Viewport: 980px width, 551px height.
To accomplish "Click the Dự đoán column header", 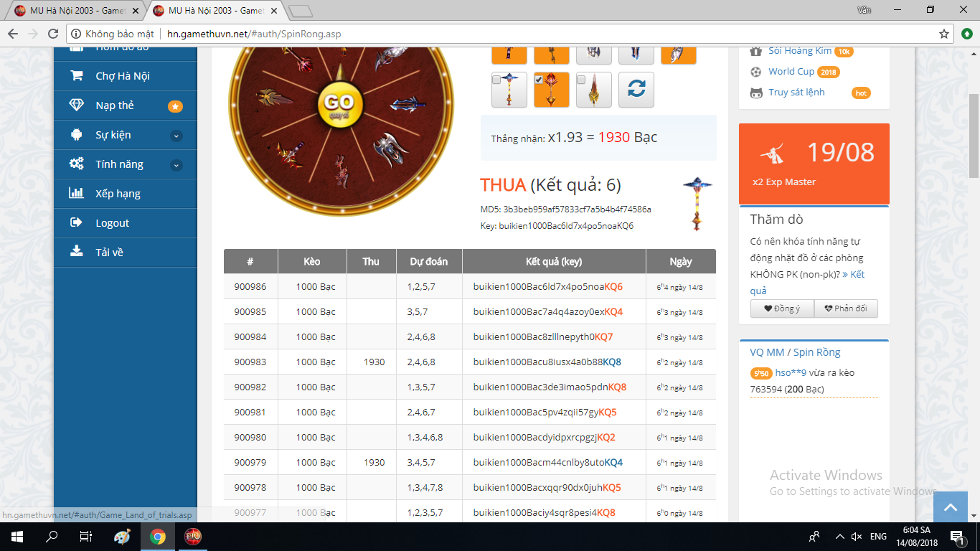I will click(x=429, y=261).
